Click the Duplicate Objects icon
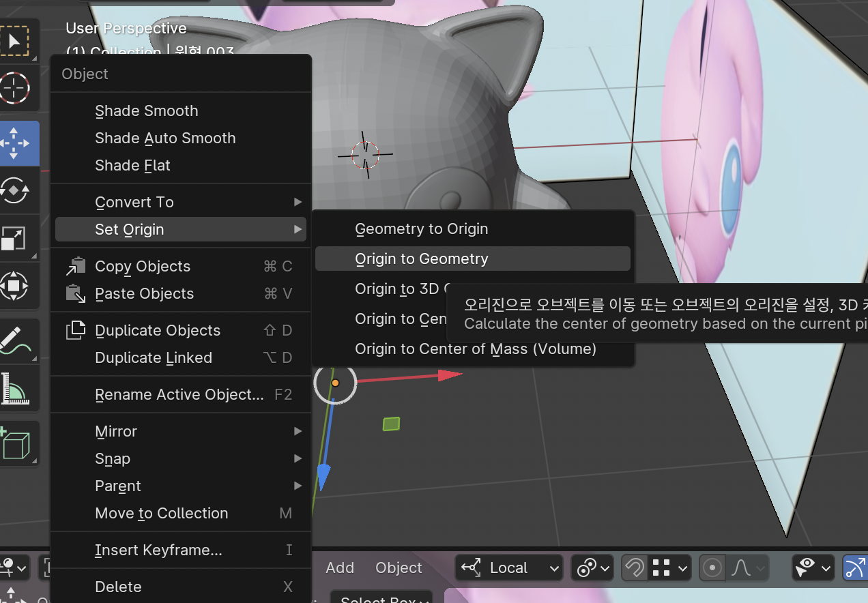This screenshot has height=603, width=868. [76, 330]
